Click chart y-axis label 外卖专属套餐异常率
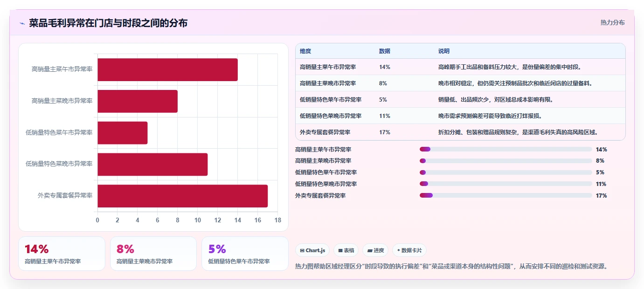The width and height of the screenshot is (644, 289). tap(65, 195)
